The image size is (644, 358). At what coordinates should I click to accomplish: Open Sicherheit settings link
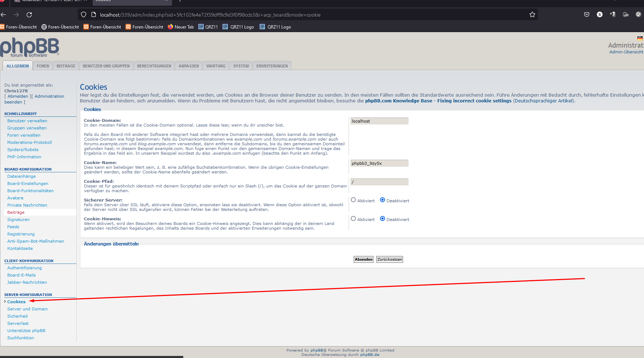click(x=17, y=316)
